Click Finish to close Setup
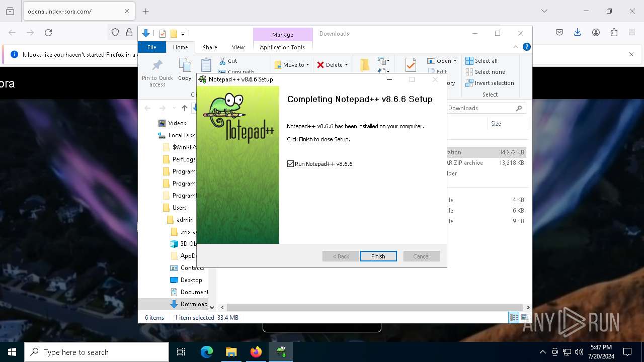 (378, 256)
